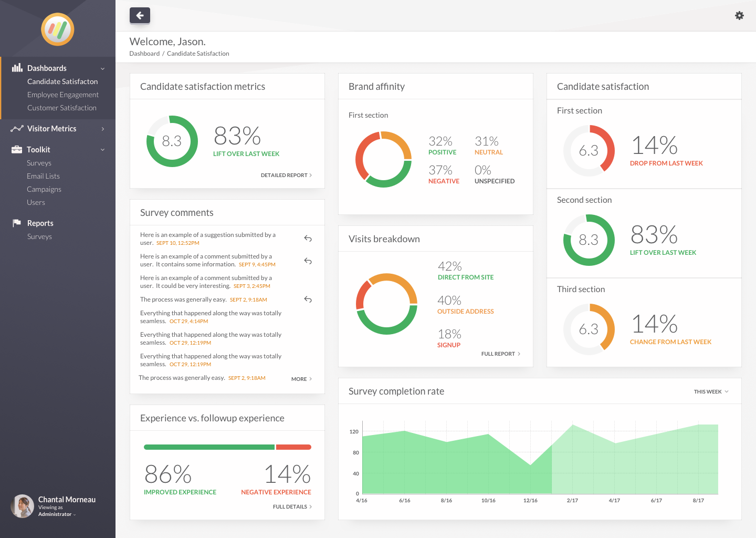Click the Survey completion rate area chart
The width and height of the screenshot is (756, 538).
tap(540, 459)
